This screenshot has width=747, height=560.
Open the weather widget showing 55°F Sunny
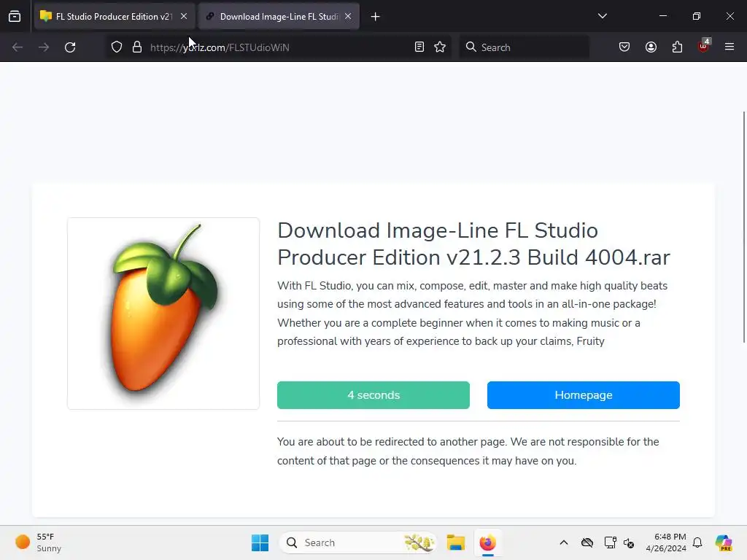point(38,542)
